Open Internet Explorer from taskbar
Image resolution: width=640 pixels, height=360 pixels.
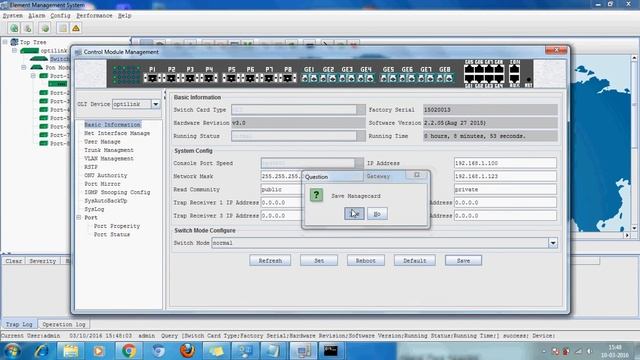click(x=42, y=351)
